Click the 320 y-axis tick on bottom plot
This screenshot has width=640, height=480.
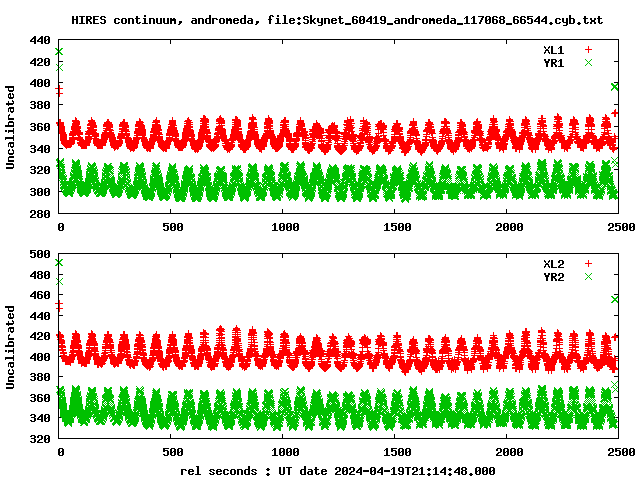[x=40, y=439]
